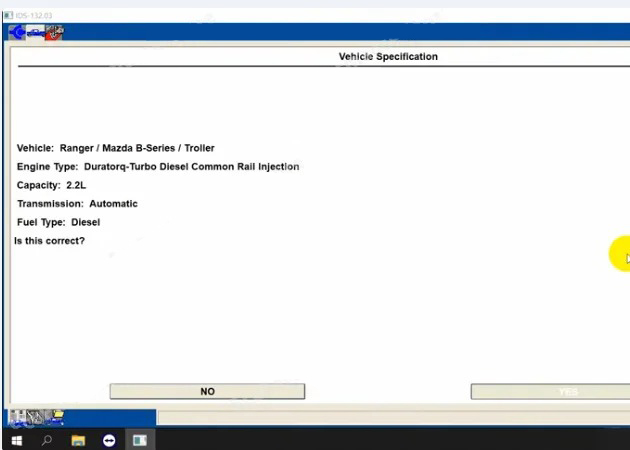The height and width of the screenshot is (450, 630).
Task: Click the leftmost icon in the bottom-left tab strip
Action: pos(18,417)
